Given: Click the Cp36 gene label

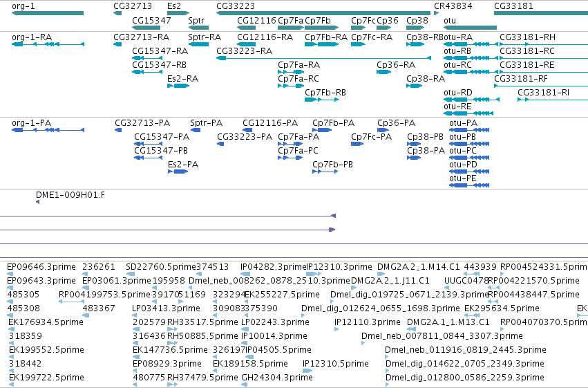Looking at the screenshot, I should point(388,20).
